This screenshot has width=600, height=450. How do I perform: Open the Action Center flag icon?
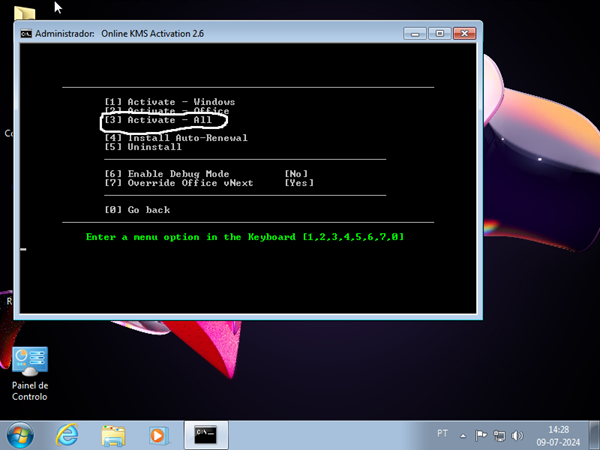pyautogui.click(x=481, y=435)
